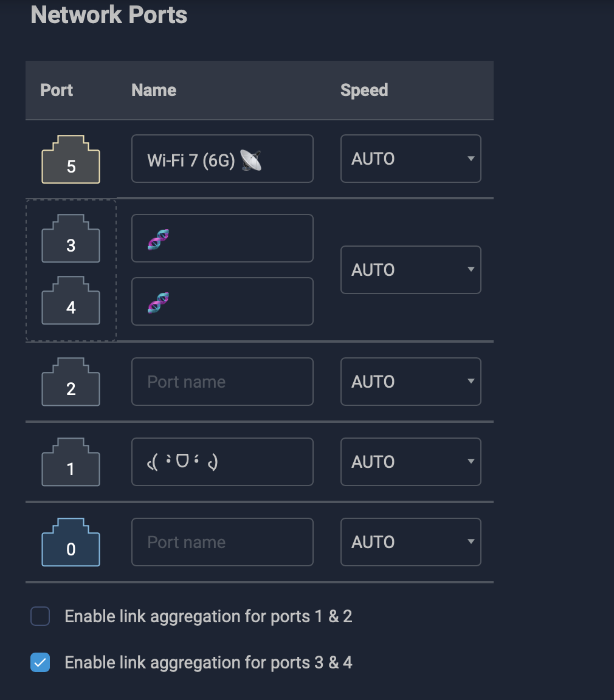Enable link aggregation for ports 1 & 2
The image size is (614, 700).
[x=40, y=617]
